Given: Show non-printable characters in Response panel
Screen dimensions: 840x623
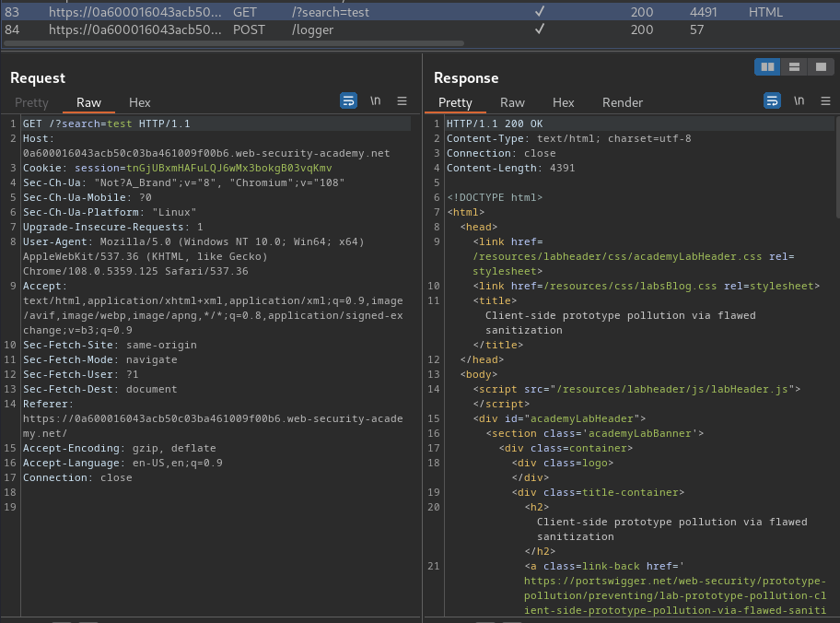Looking at the screenshot, I should [799, 100].
